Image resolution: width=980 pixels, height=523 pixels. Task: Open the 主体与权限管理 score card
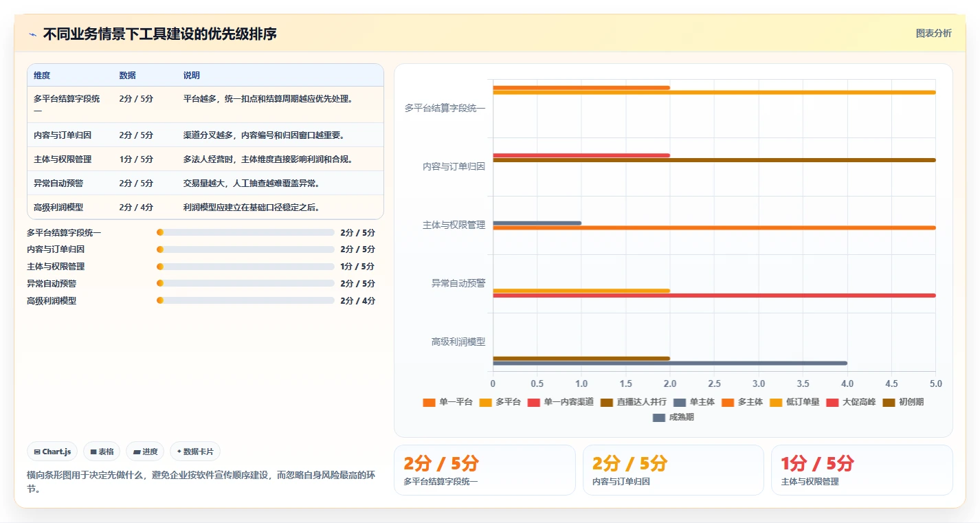click(862, 470)
